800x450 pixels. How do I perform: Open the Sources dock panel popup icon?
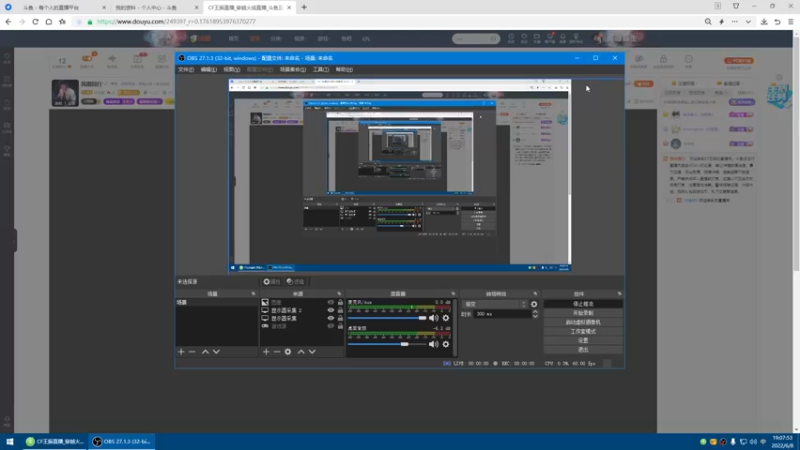[x=339, y=294]
